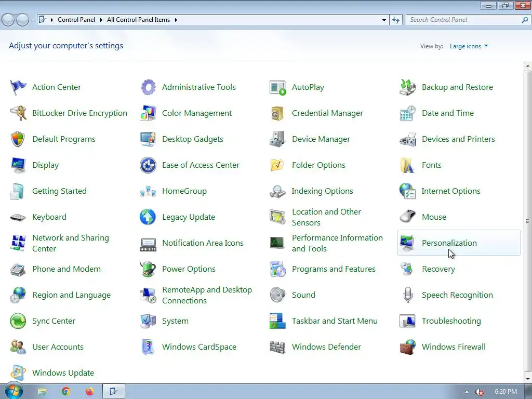Open the Taskbar and Start Menu link
The image size is (532, 399).
(x=335, y=321)
